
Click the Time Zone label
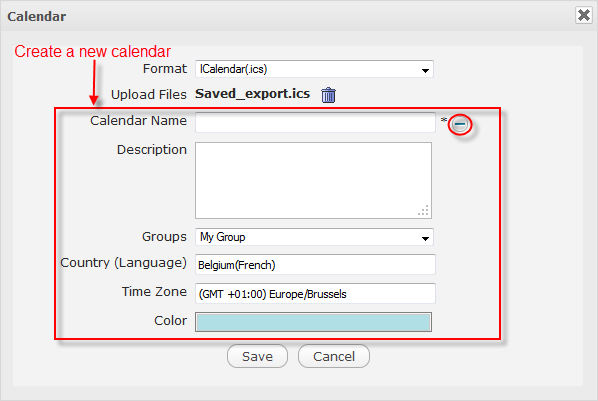click(154, 291)
